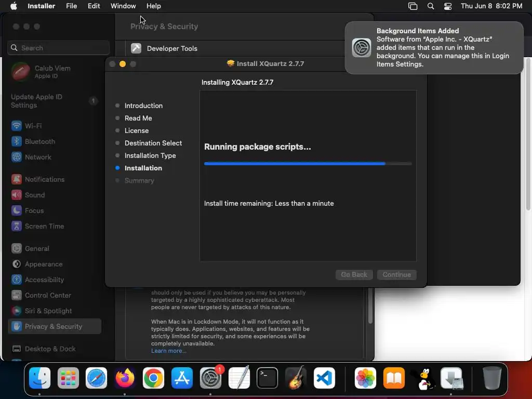532x399 pixels.
Task: Click the date and time in menu bar
Action: click(491, 6)
